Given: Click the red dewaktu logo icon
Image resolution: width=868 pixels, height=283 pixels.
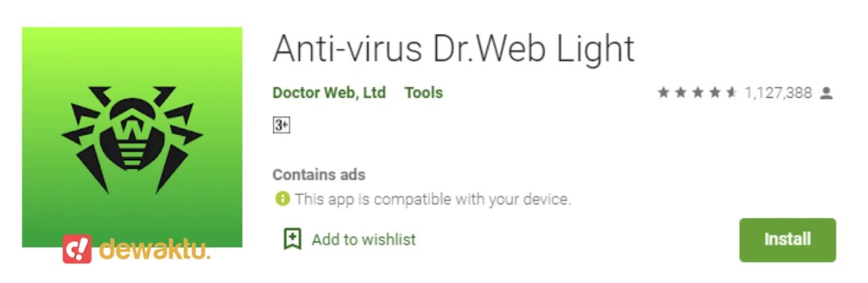Looking at the screenshot, I should point(77,250).
